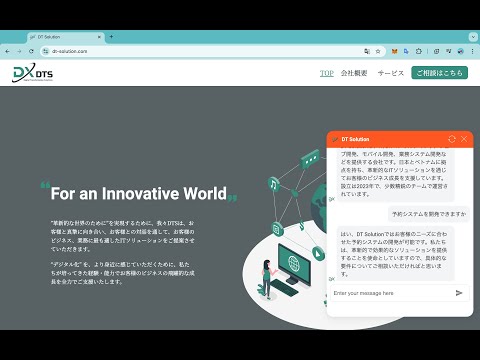480x360 pixels.
Task: Open the Extensions puzzle menu
Action: (x=419, y=51)
